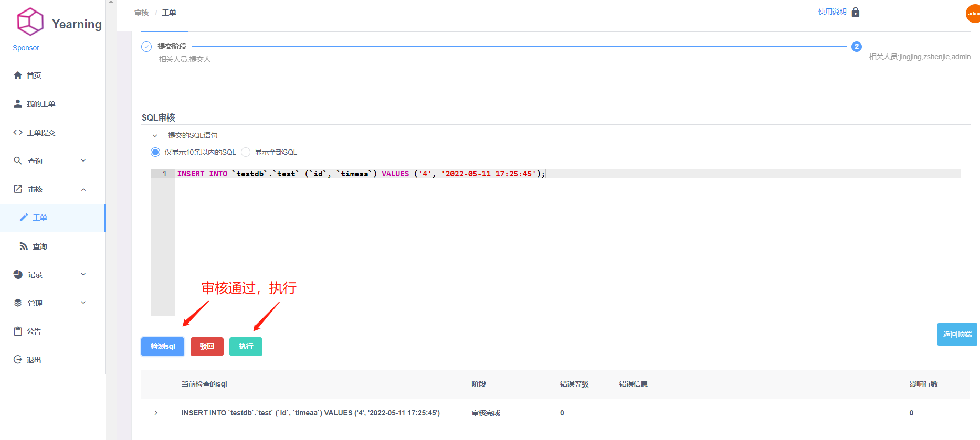Click into the SQL code editor line 1

(568, 174)
